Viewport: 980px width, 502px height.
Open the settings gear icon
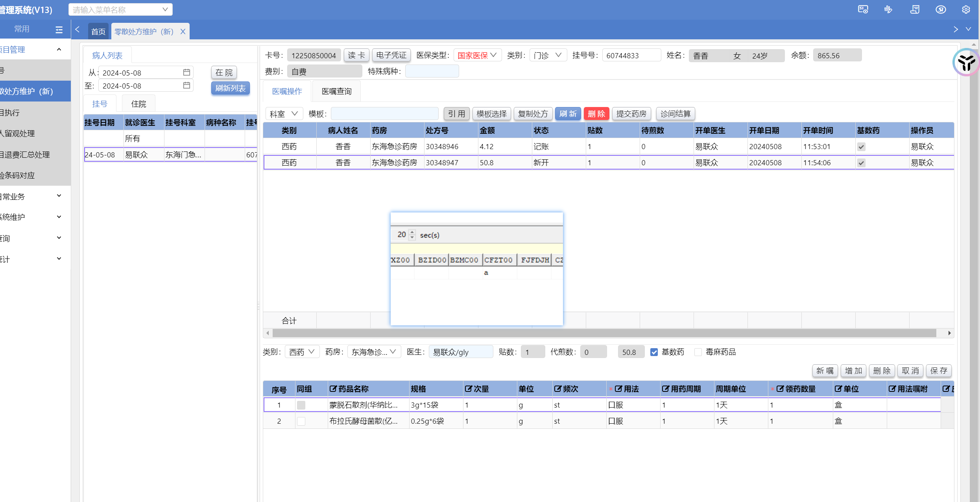tap(966, 9)
